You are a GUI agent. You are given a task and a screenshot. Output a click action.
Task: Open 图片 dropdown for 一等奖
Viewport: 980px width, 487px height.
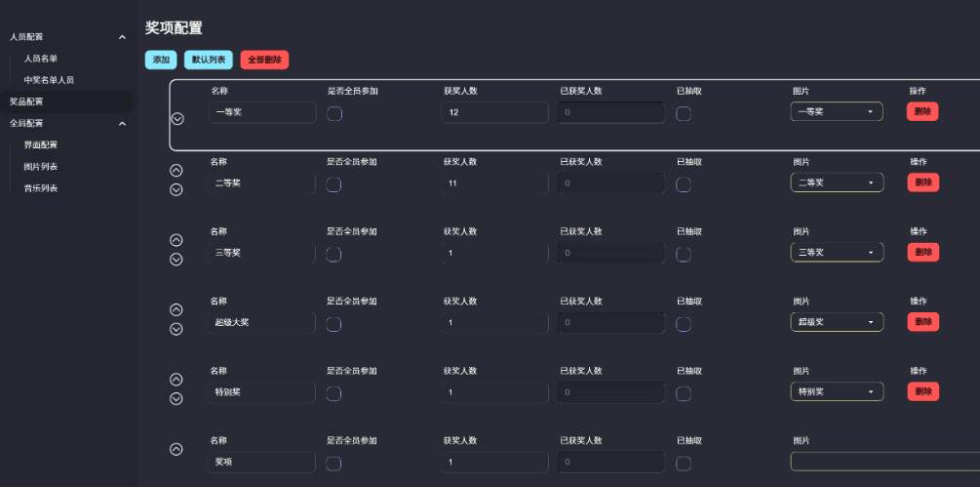(x=837, y=112)
